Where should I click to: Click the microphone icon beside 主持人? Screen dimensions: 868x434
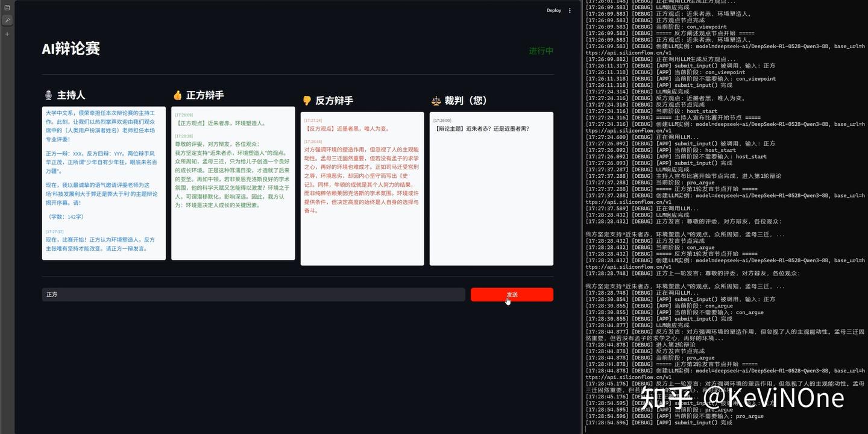click(49, 95)
